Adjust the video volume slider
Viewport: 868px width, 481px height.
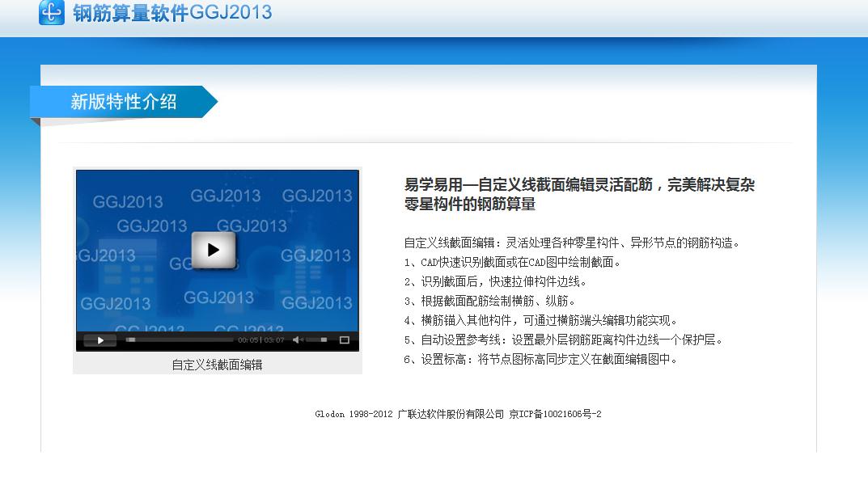tap(316, 340)
